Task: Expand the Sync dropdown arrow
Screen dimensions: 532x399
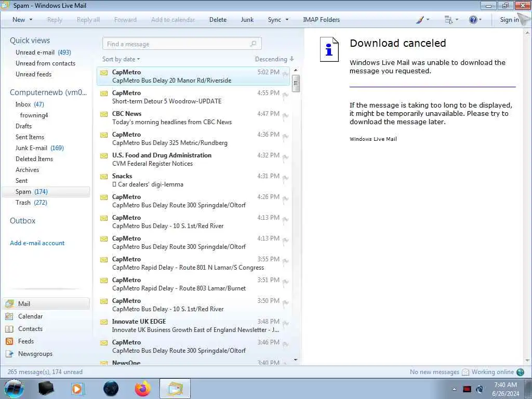Action: click(x=287, y=20)
